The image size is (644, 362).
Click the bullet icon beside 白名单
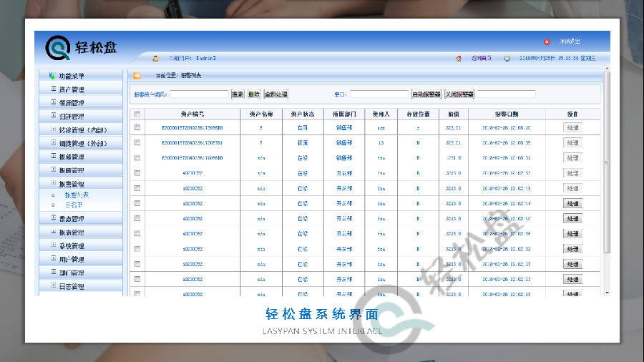pyautogui.click(x=53, y=205)
